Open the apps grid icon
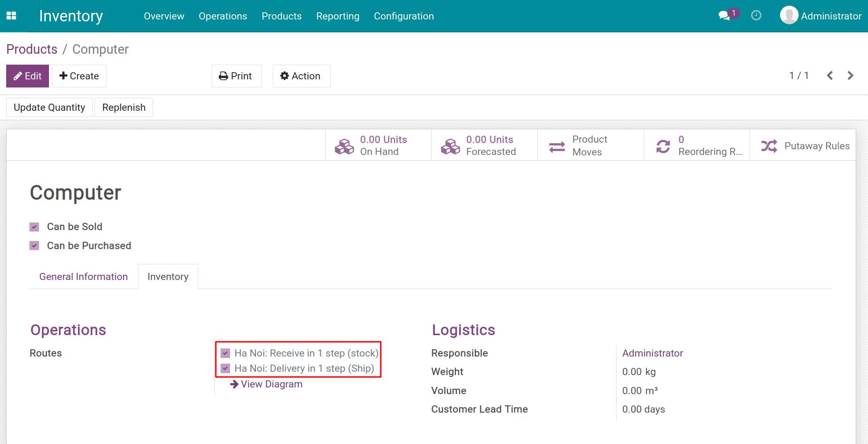This screenshot has width=868, height=444. point(10,15)
